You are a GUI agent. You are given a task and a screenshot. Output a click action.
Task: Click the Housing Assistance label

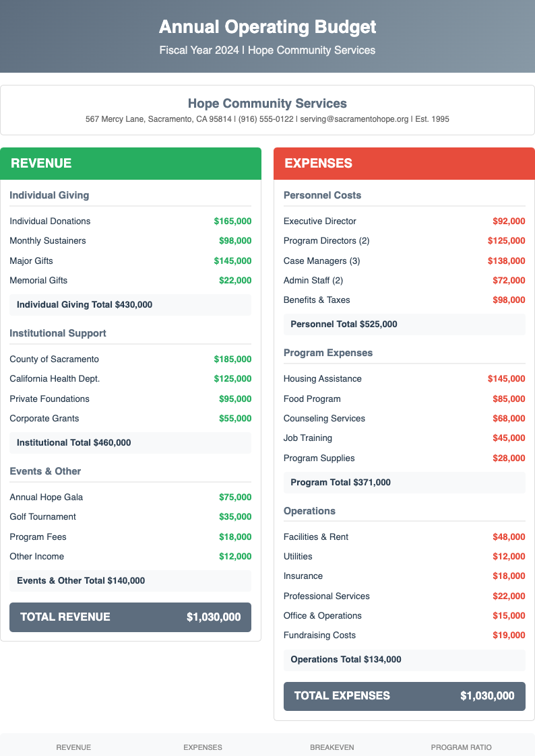(x=323, y=379)
